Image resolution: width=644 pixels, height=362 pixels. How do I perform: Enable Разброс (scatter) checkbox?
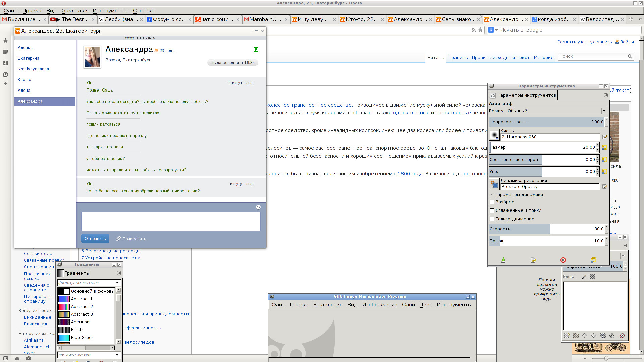(x=492, y=202)
